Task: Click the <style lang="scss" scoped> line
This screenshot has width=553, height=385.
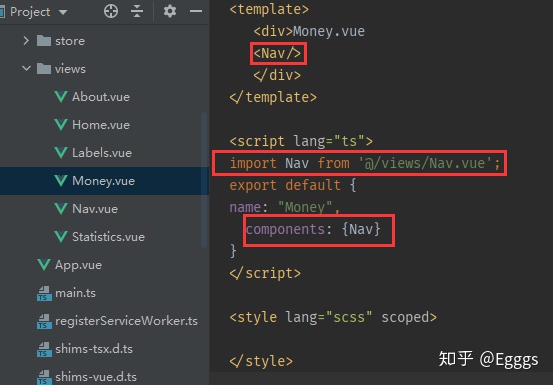Action: click(x=333, y=317)
